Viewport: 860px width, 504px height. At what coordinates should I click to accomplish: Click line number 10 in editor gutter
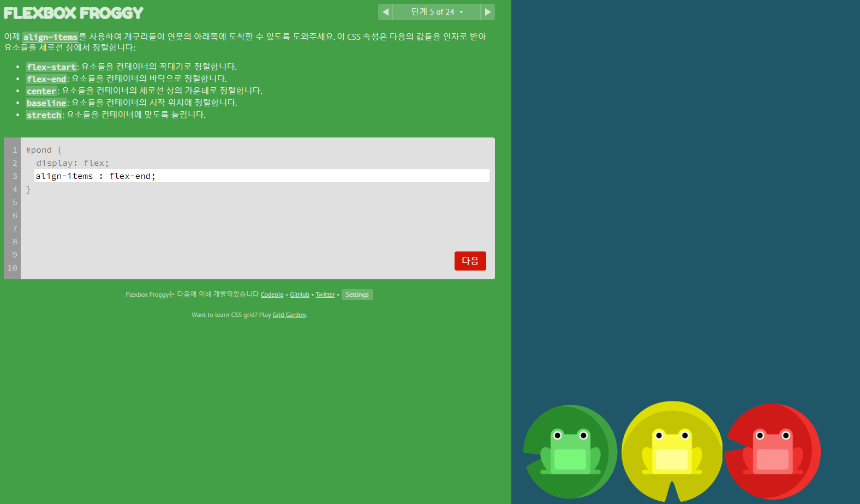[12, 268]
